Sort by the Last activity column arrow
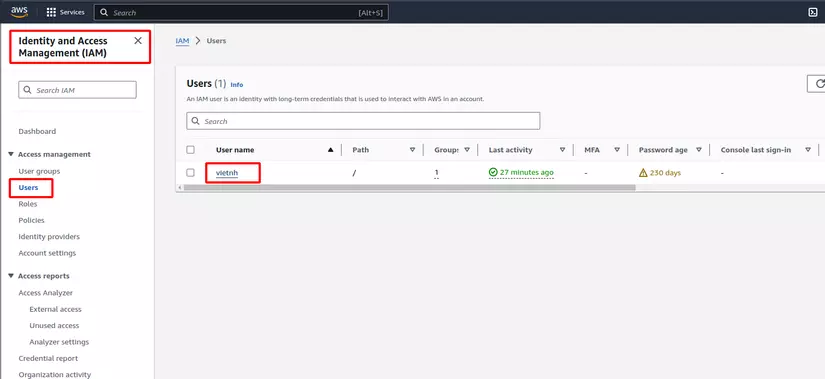 pyautogui.click(x=562, y=150)
